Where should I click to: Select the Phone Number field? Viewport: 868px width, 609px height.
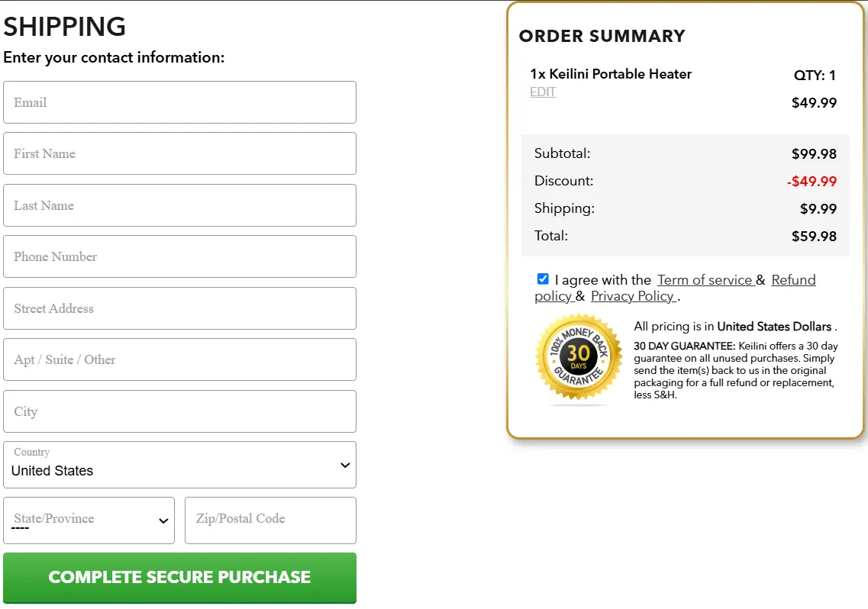pyautogui.click(x=179, y=256)
